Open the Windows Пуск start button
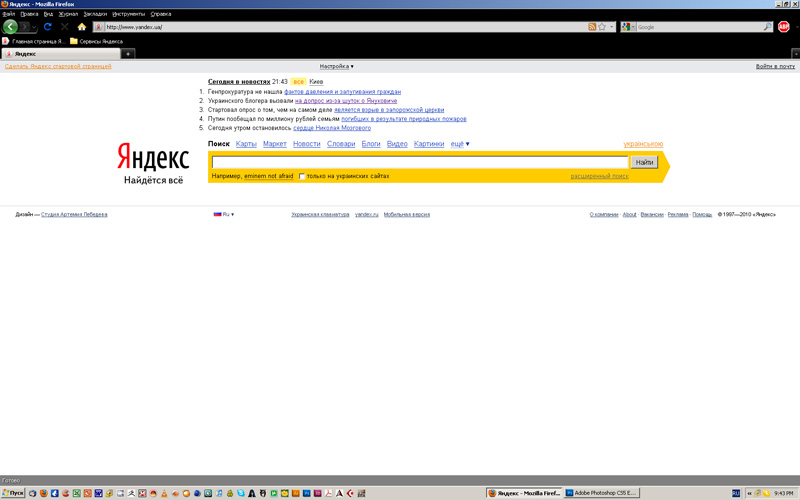 [x=13, y=493]
